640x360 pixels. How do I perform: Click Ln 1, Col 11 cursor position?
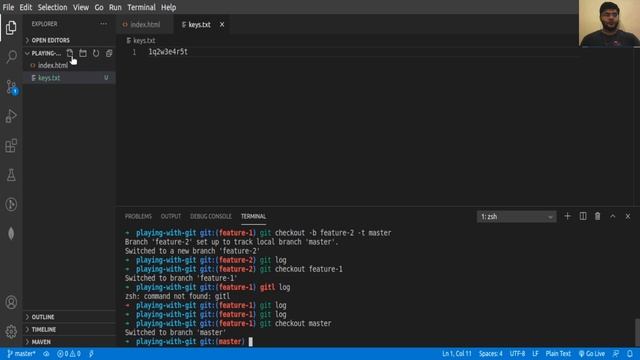(x=457, y=354)
